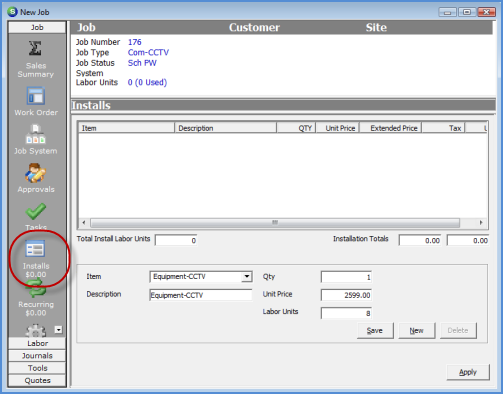Click the Extended Price column header

pyautogui.click(x=391, y=128)
